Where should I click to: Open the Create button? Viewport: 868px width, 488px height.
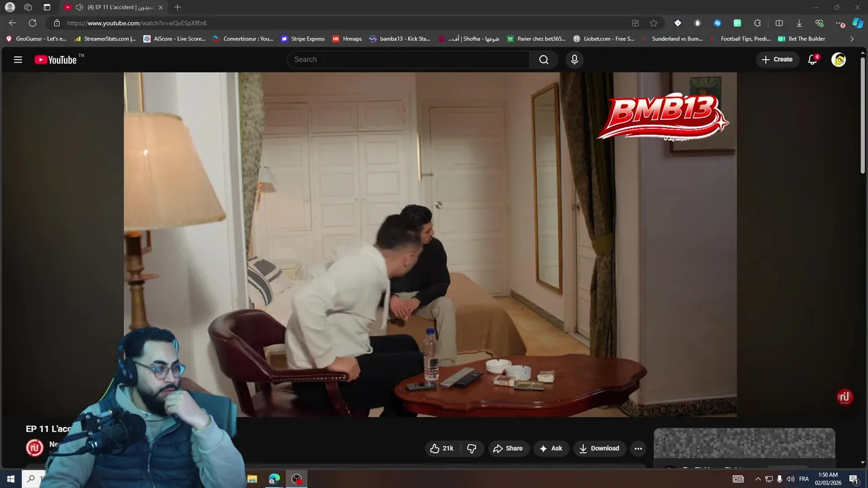[777, 60]
